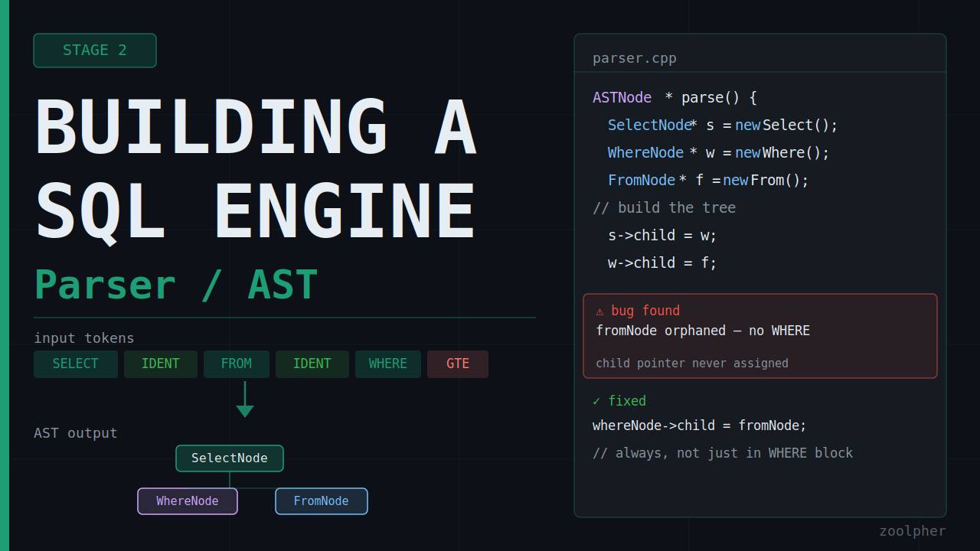
Task: Click the green checkmark next to fixed
Action: click(x=596, y=401)
